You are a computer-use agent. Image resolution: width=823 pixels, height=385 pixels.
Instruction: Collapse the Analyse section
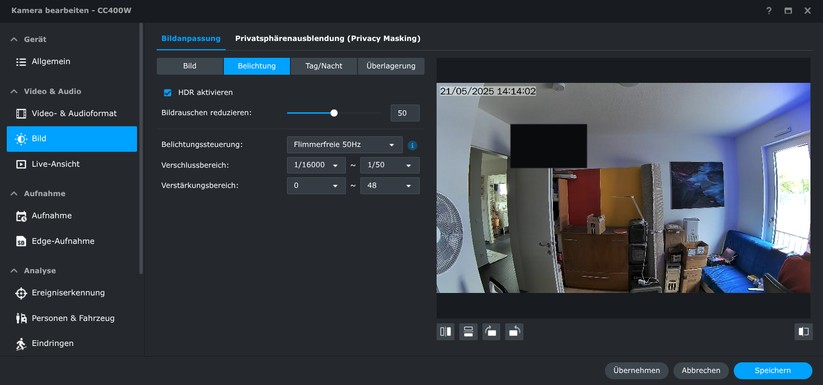[x=14, y=271]
